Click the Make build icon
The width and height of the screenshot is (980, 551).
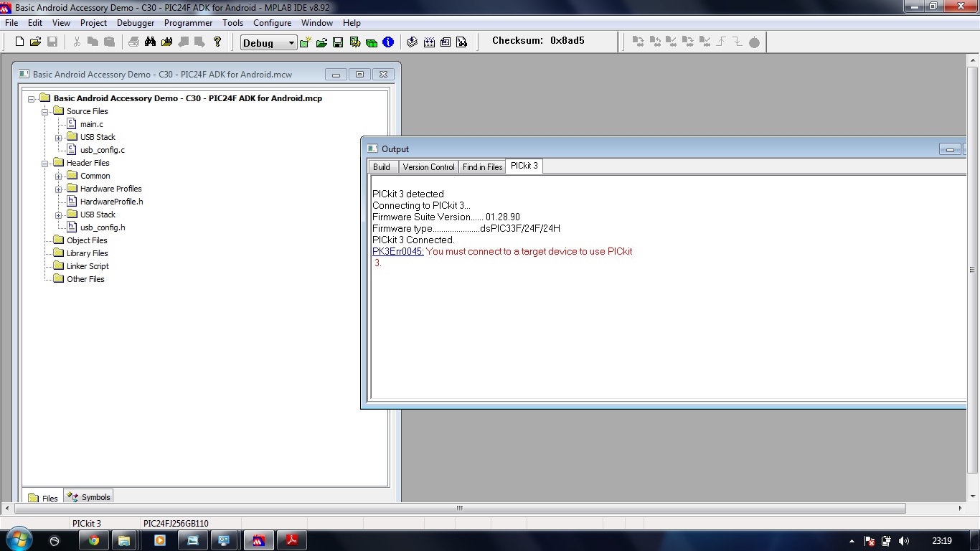tap(412, 42)
